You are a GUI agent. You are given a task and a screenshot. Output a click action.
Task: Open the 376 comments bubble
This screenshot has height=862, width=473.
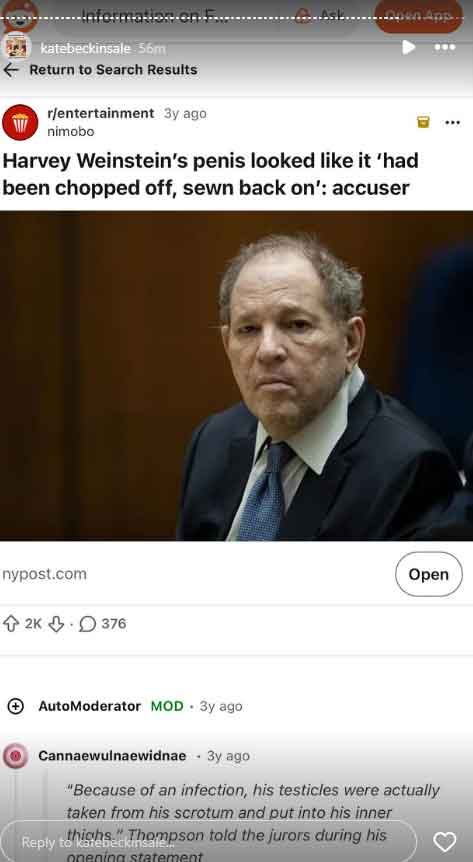pyautogui.click(x=103, y=623)
